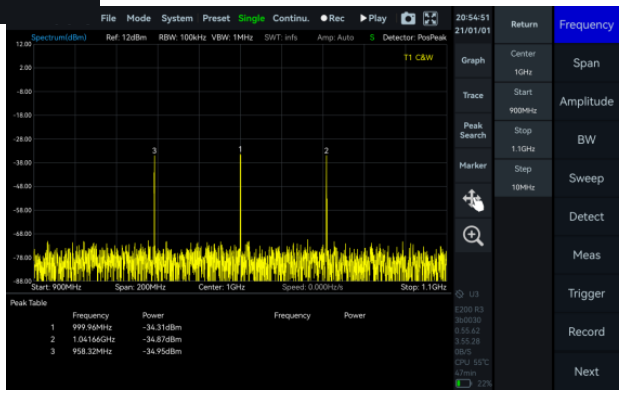Run Peak Search

click(x=473, y=130)
